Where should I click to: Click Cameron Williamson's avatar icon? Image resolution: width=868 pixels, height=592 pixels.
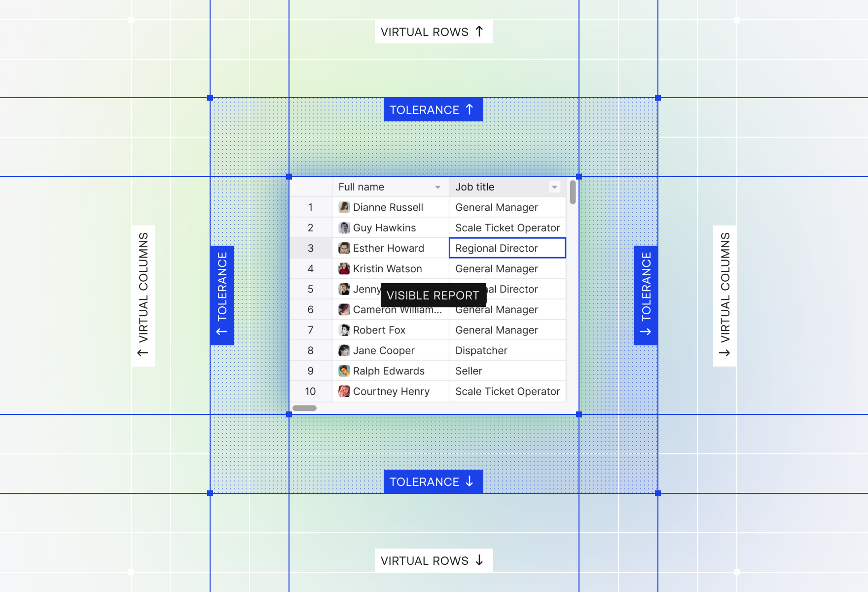344,310
